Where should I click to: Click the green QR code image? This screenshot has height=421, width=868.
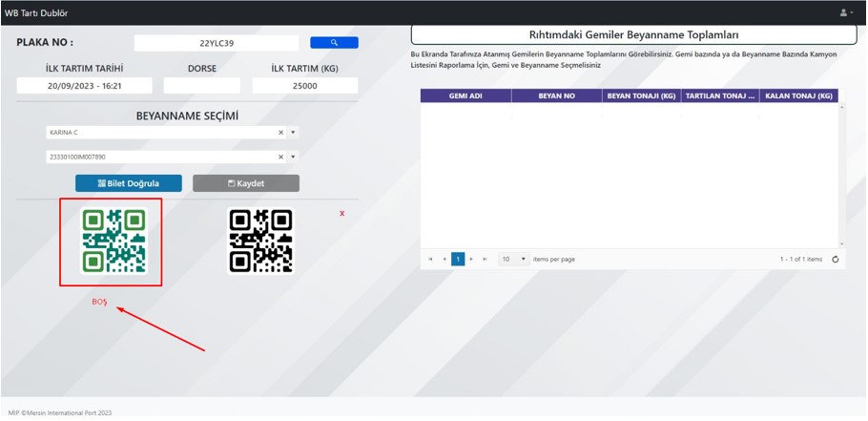[114, 241]
